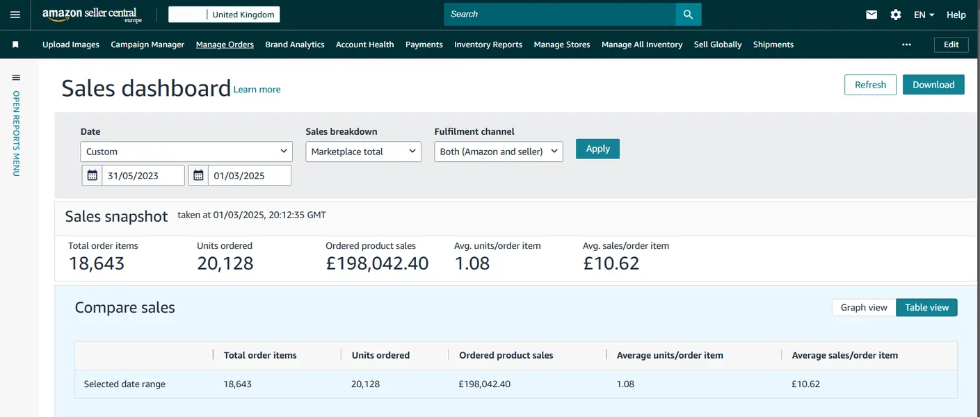Open Upload Images in navigation
This screenshot has height=417, width=980.
71,44
